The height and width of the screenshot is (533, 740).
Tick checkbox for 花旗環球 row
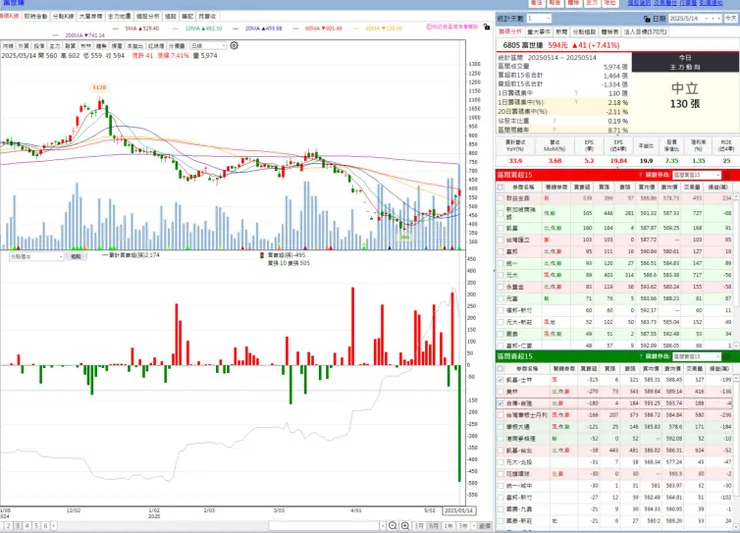point(500,474)
